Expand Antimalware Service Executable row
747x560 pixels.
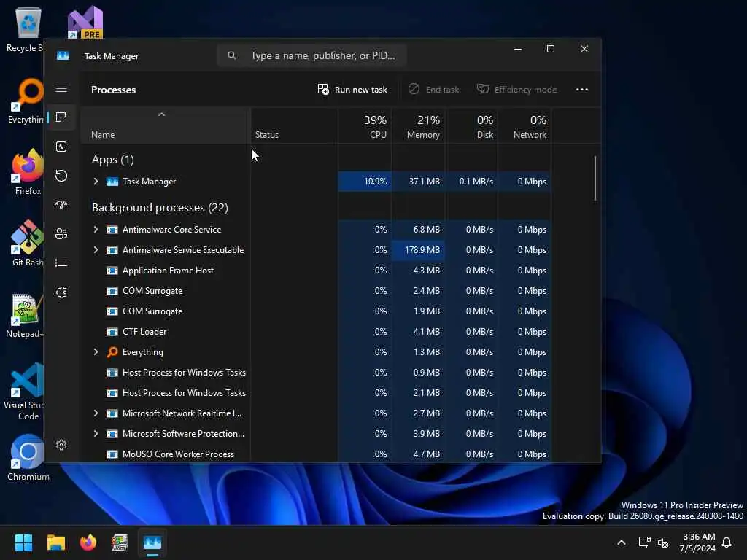tap(96, 250)
